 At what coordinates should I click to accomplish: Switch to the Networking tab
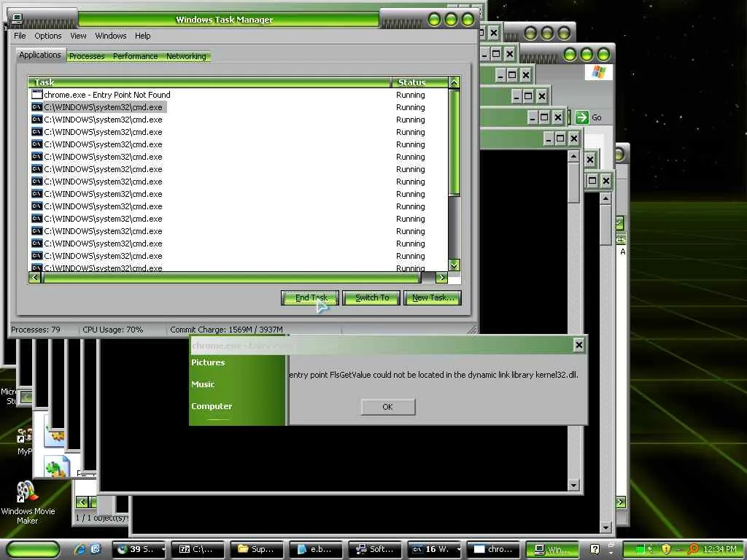click(x=186, y=56)
